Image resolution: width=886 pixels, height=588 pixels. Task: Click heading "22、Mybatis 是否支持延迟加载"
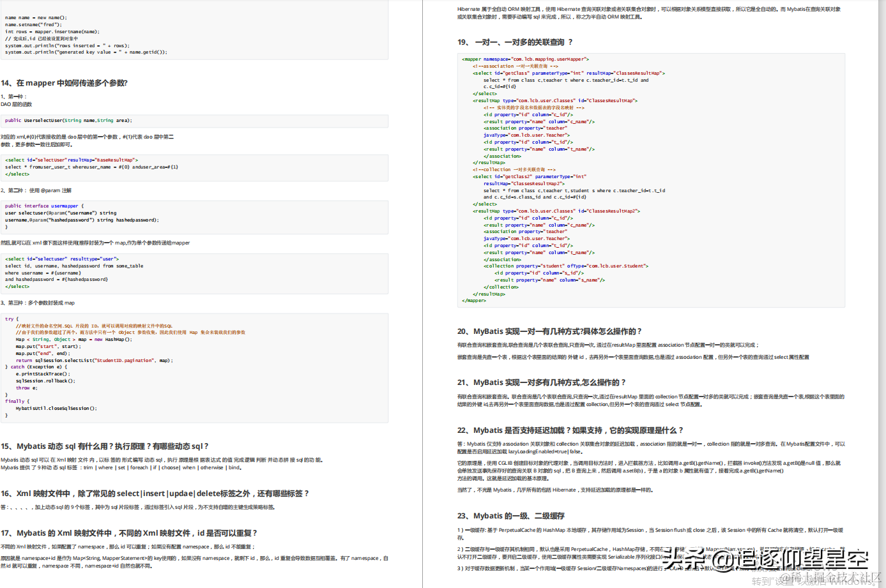click(x=570, y=430)
